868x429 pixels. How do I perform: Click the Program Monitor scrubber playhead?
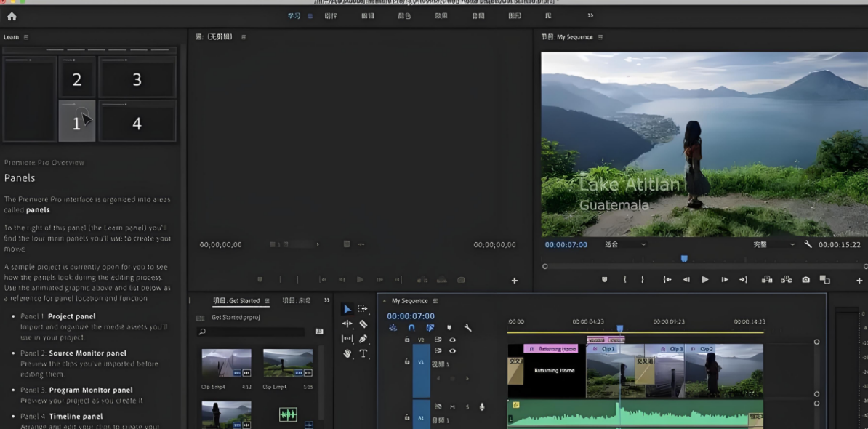(x=684, y=259)
